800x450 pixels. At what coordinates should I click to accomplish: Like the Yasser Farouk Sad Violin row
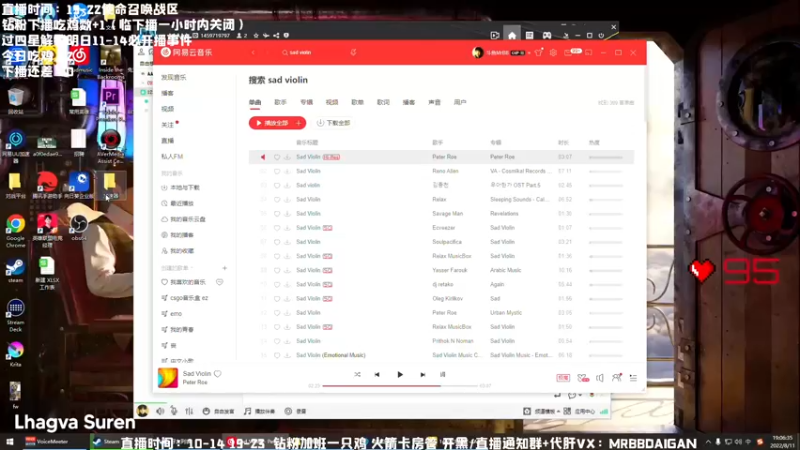click(277, 270)
